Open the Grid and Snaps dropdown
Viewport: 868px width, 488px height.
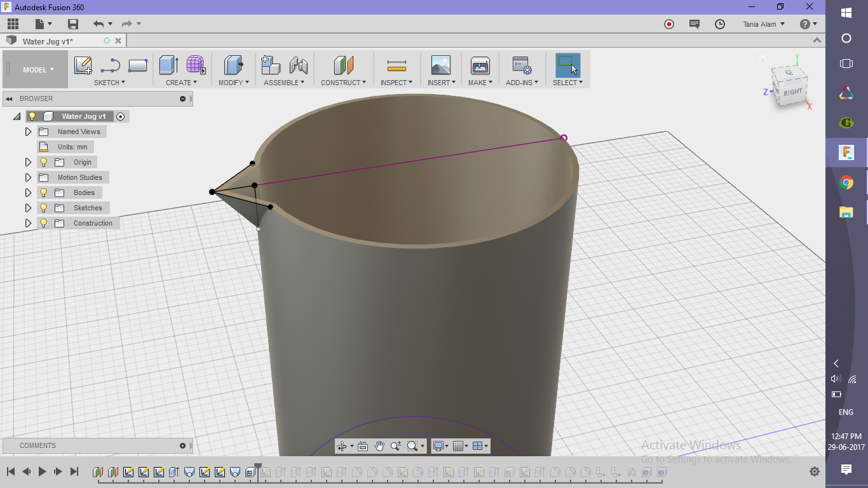coord(460,446)
